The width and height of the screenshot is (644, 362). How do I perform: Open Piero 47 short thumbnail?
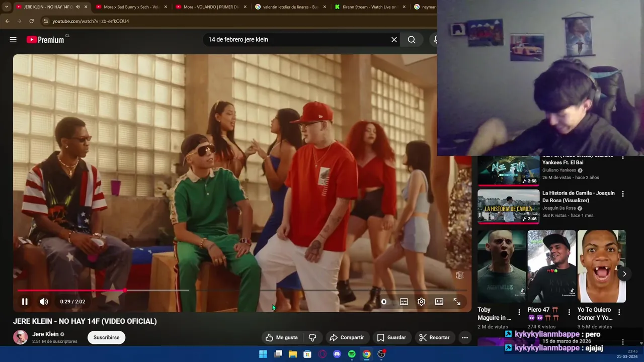[551, 266]
